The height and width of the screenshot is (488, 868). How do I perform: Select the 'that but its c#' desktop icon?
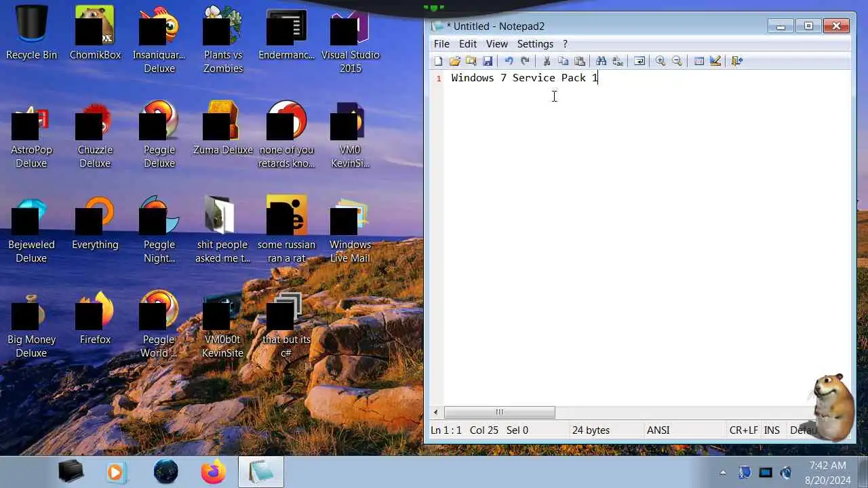coord(287,325)
